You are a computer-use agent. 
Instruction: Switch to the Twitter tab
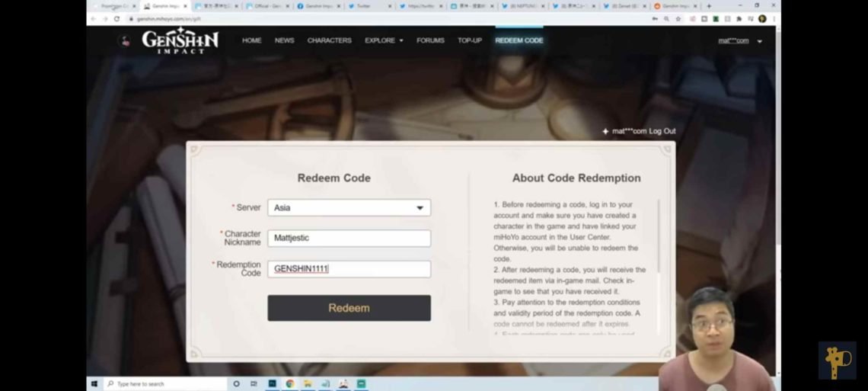click(x=369, y=6)
